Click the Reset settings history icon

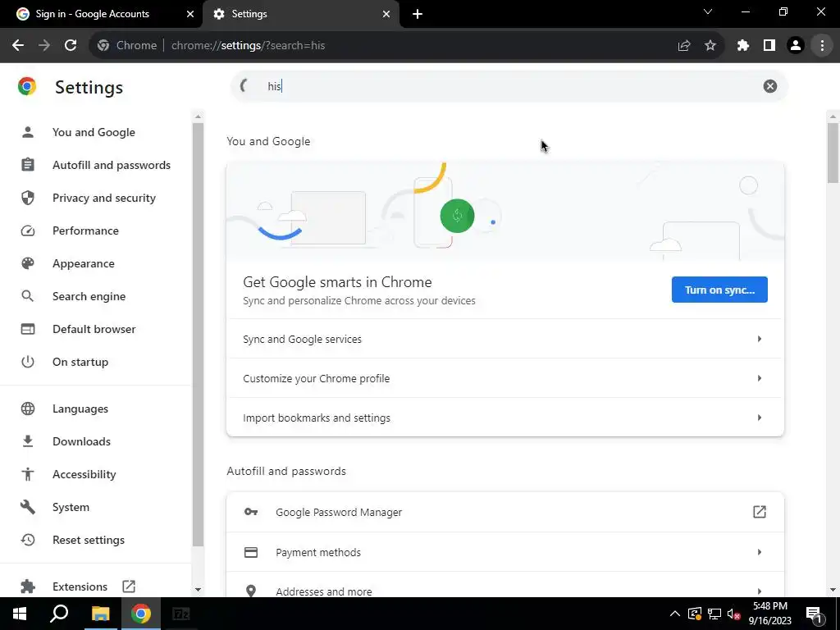(28, 540)
